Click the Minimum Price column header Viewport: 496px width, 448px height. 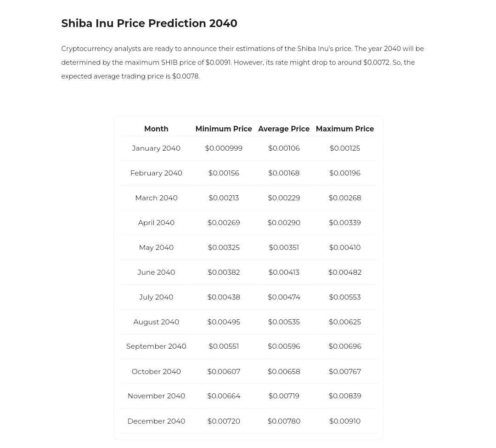223,129
